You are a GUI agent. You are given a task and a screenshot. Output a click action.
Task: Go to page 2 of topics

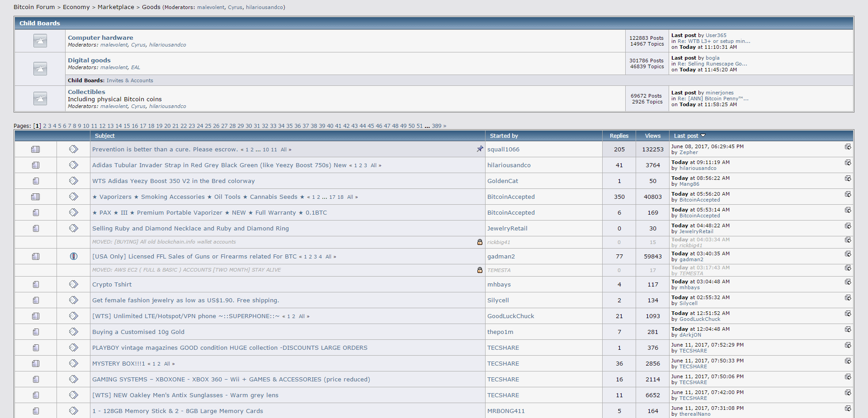pos(45,126)
